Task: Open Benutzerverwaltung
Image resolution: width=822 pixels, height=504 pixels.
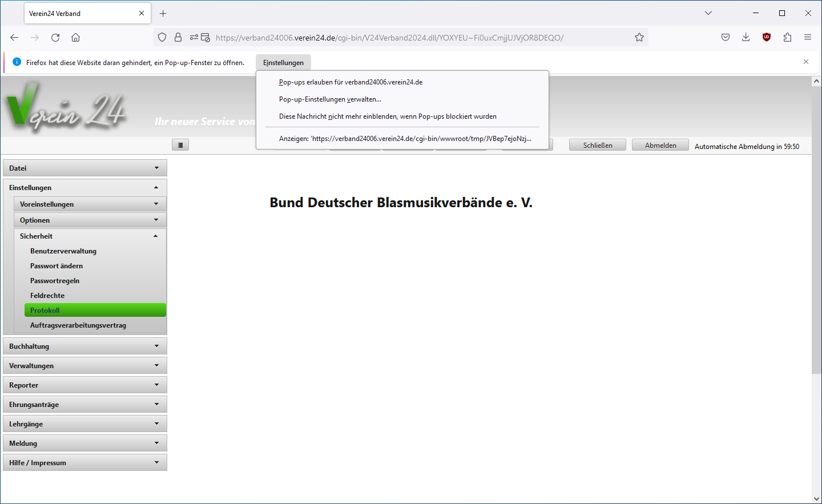Action: [63, 251]
